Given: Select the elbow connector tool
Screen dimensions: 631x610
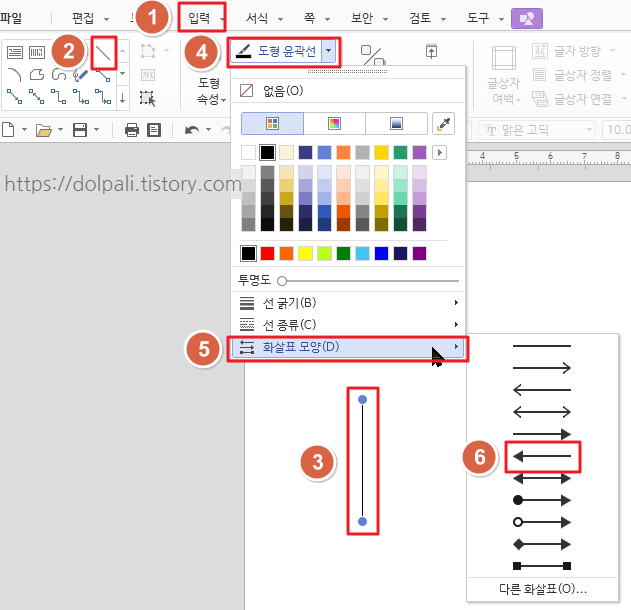Looking at the screenshot, I should tap(59, 97).
